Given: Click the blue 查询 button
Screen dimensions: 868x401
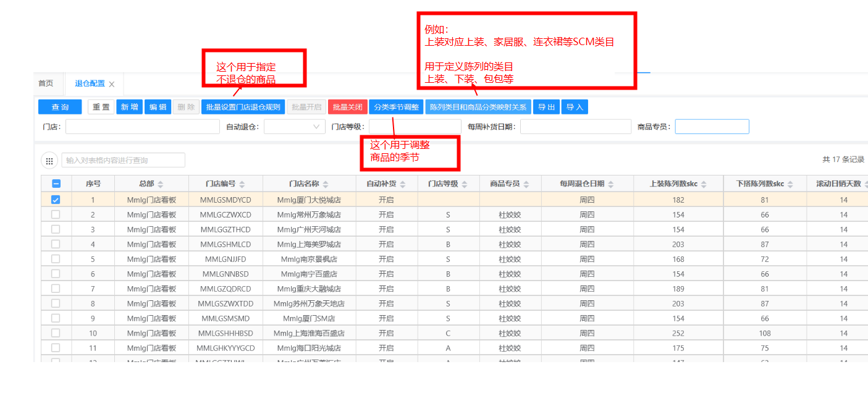Looking at the screenshot, I should 60,107.
